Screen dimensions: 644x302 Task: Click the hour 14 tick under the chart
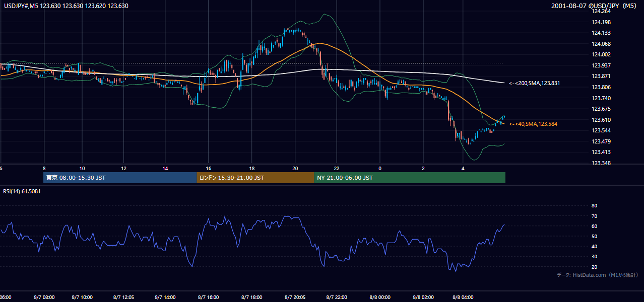pos(166,169)
